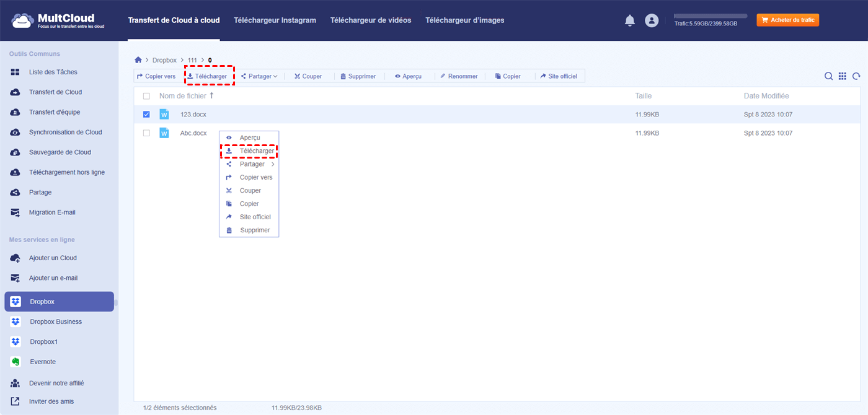Viewport: 868px width, 415px height.
Task: Click Couper in the toolbar
Action: pos(308,76)
